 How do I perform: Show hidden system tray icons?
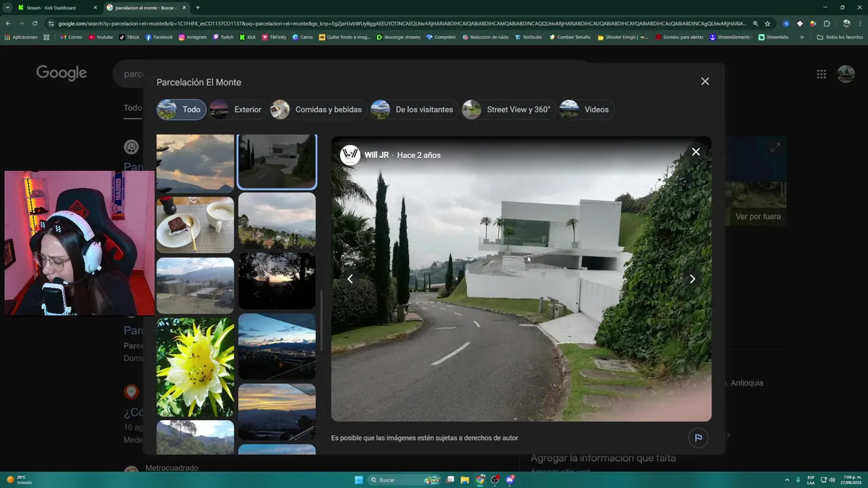click(x=787, y=480)
